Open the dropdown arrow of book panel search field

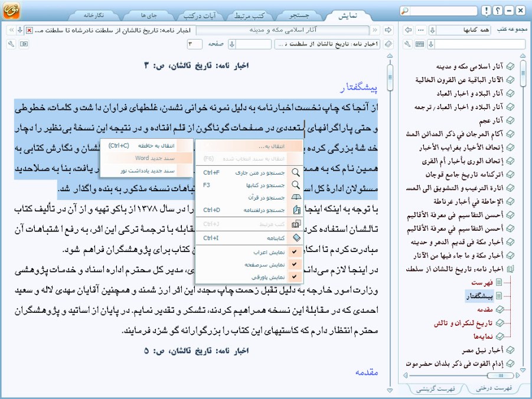click(431, 44)
